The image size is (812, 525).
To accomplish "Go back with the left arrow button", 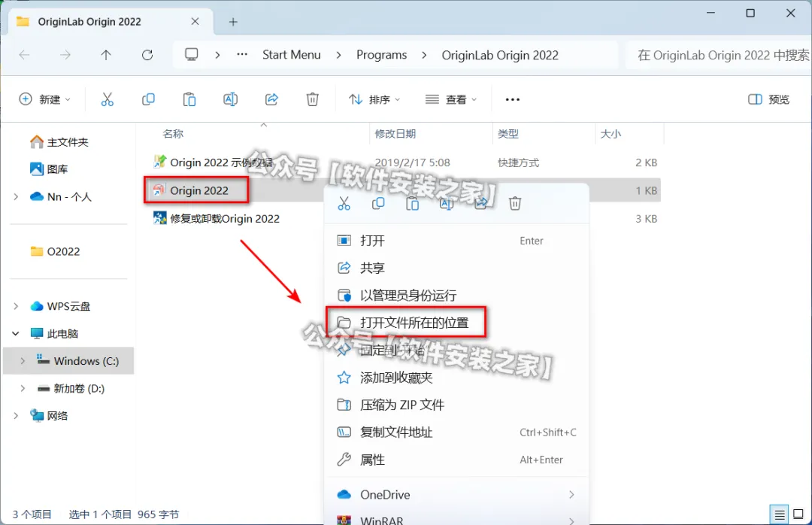I will (24, 55).
